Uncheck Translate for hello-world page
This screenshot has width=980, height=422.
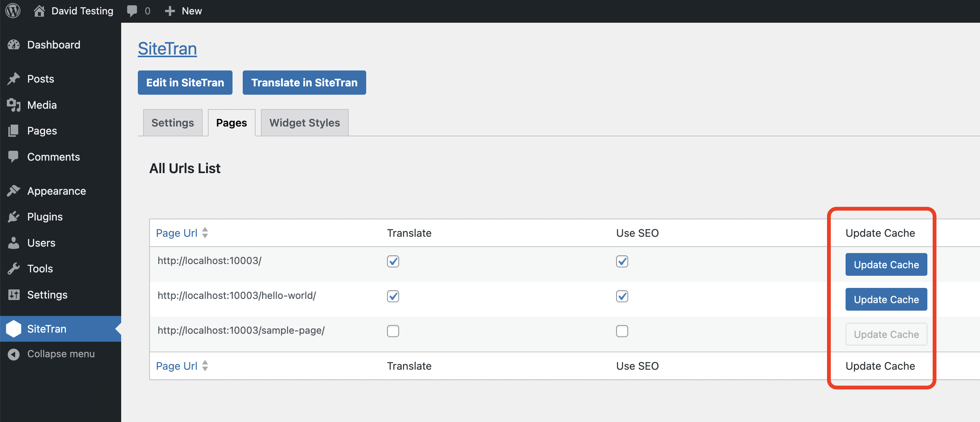tap(393, 297)
